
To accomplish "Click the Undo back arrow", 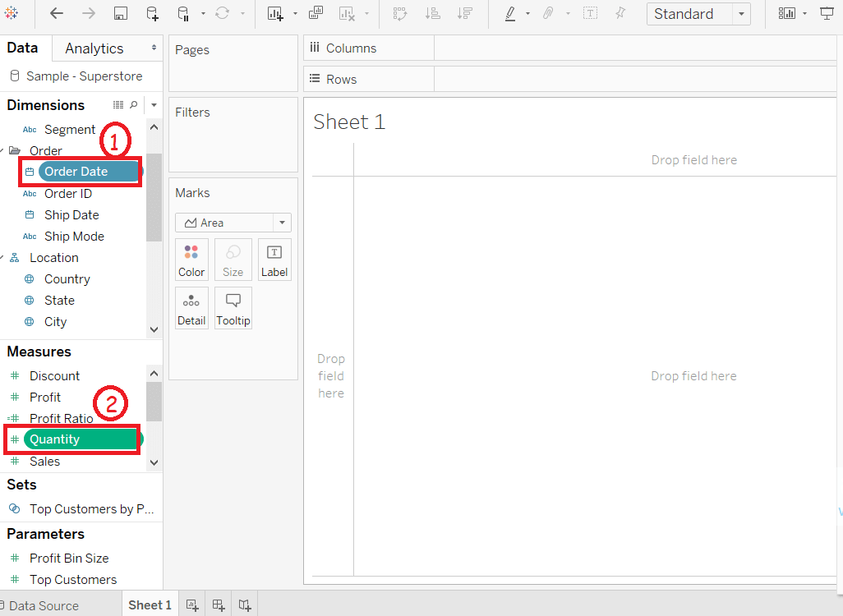I will 56,13.
